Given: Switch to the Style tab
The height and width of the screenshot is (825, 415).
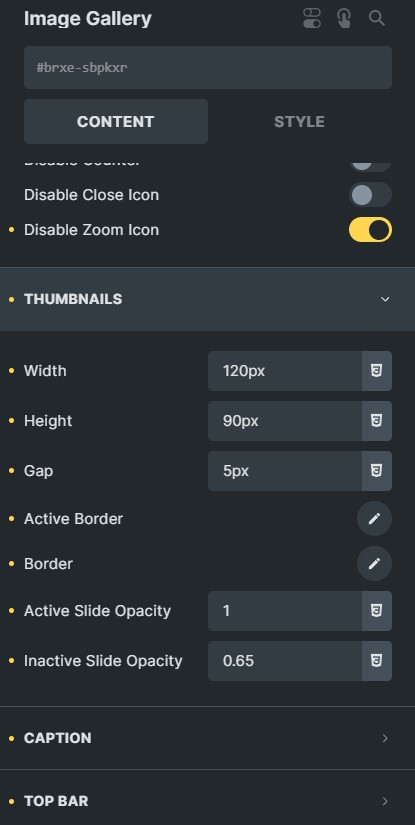Looking at the screenshot, I should click(299, 122).
